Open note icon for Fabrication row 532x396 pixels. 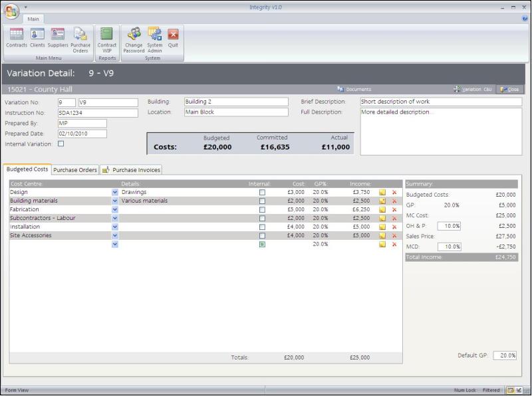[382, 210]
